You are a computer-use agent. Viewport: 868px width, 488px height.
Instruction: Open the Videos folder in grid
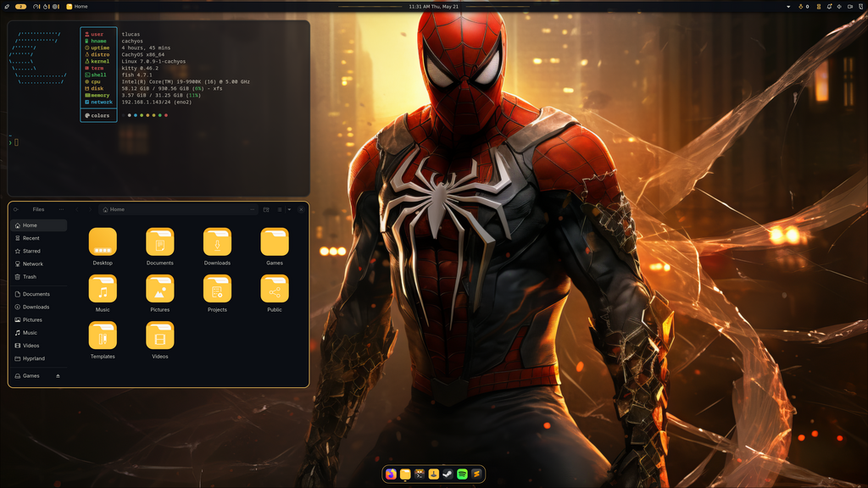pos(160,340)
